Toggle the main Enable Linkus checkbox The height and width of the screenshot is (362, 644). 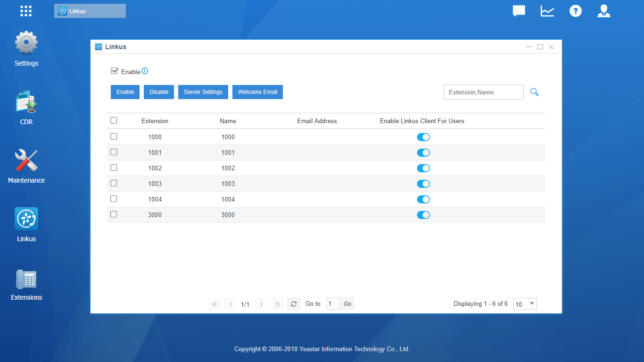[114, 71]
